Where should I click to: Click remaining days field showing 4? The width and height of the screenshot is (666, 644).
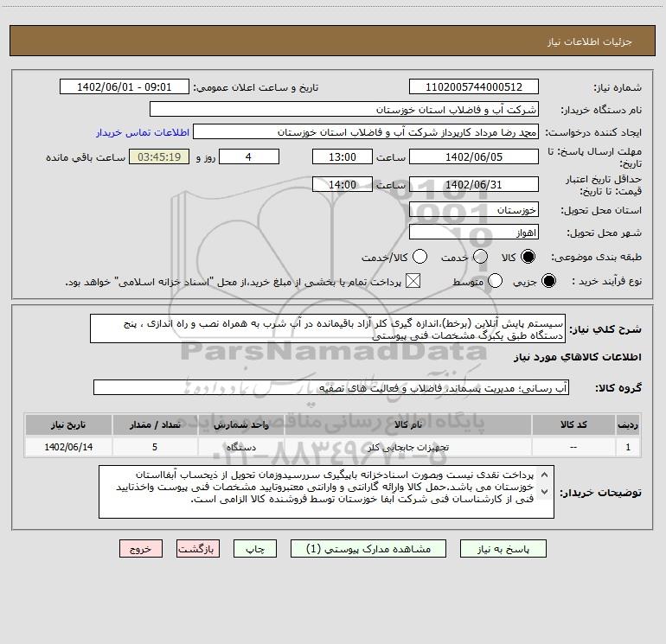pos(249,156)
